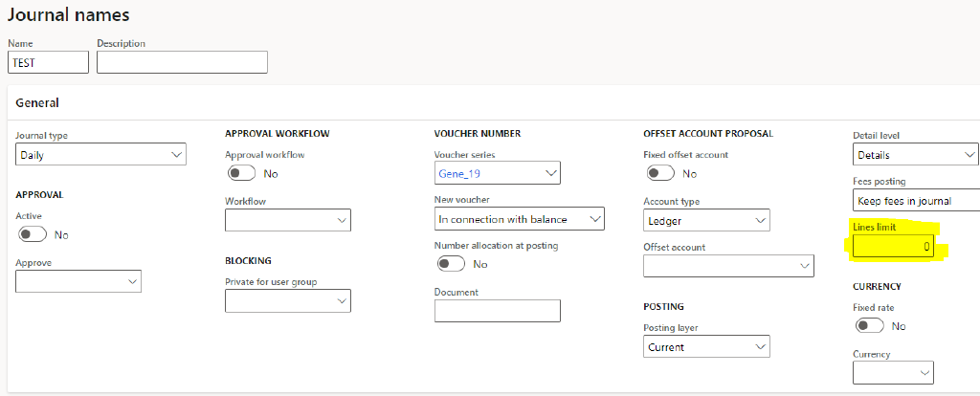The height and width of the screenshot is (396, 980).
Task: Open the Detail level dropdown
Action: 916,154
